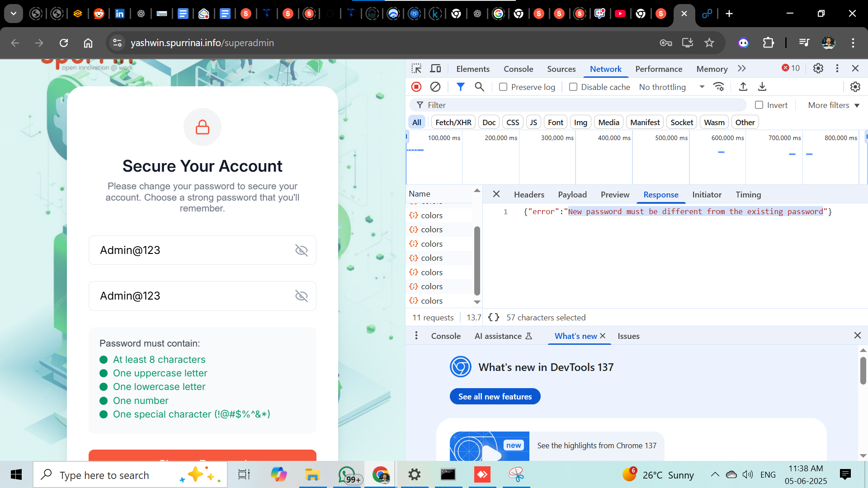This screenshot has height=488, width=868.
Task: Click the export HAR download icon
Action: click(x=762, y=87)
